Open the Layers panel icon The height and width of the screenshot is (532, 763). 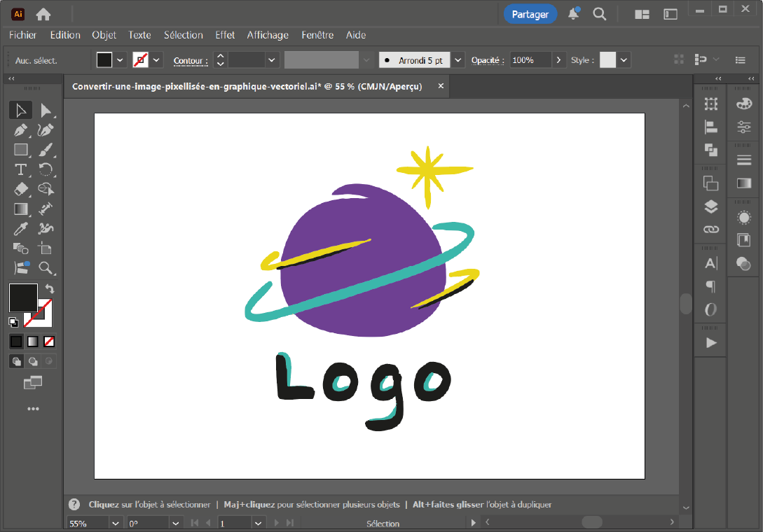pyautogui.click(x=711, y=206)
